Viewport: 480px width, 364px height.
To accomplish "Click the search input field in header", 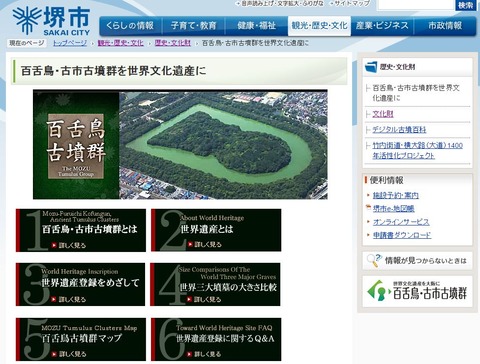I will tap(416, 5).
